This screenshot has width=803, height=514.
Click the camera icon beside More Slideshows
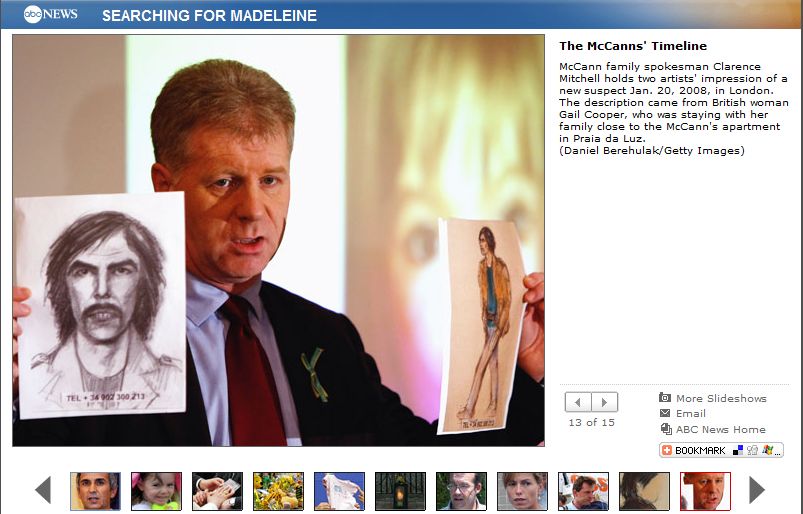coord(665,397)
